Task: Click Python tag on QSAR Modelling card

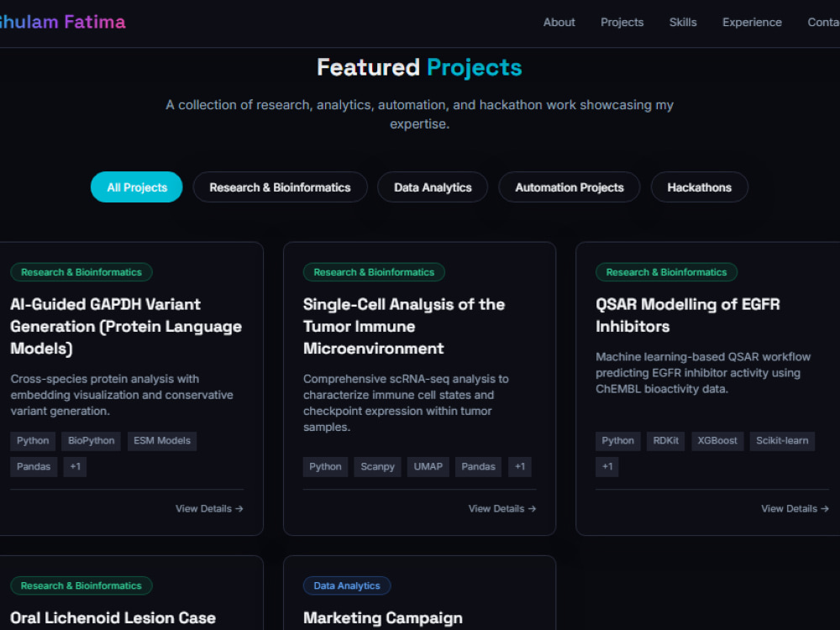Action: (617, 441)
